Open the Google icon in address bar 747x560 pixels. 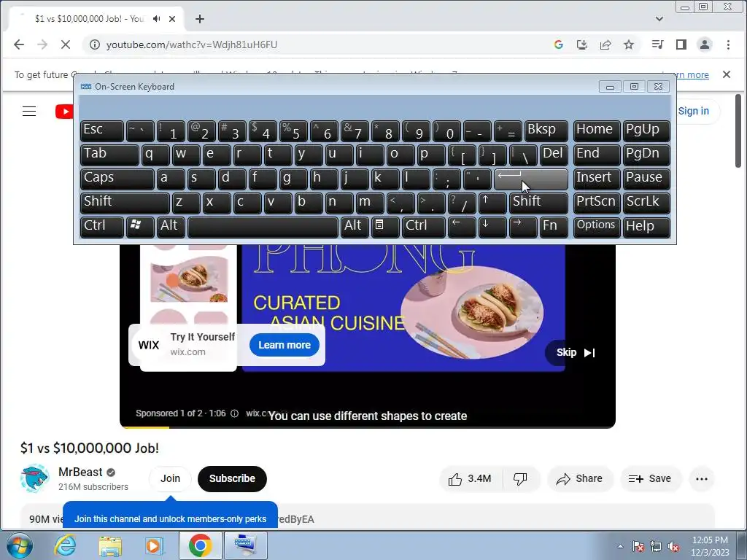tap(558, 44)
